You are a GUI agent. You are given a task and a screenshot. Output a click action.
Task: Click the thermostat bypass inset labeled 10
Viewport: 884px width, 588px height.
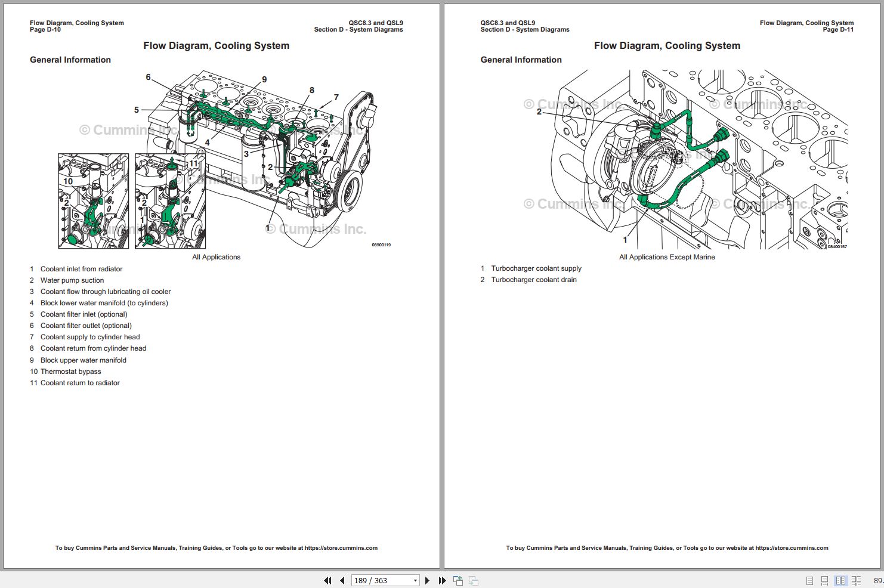tap(93, 201)
